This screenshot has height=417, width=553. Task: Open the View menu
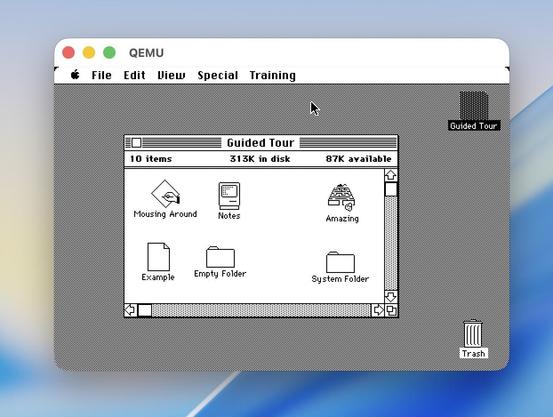[x=171, y=75]
